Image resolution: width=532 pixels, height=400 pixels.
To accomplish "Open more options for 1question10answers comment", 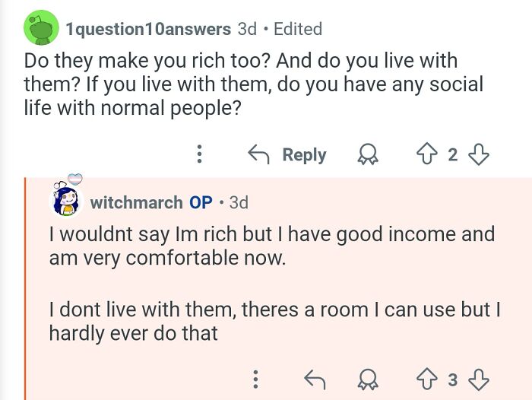I will [x=199, y=154].
